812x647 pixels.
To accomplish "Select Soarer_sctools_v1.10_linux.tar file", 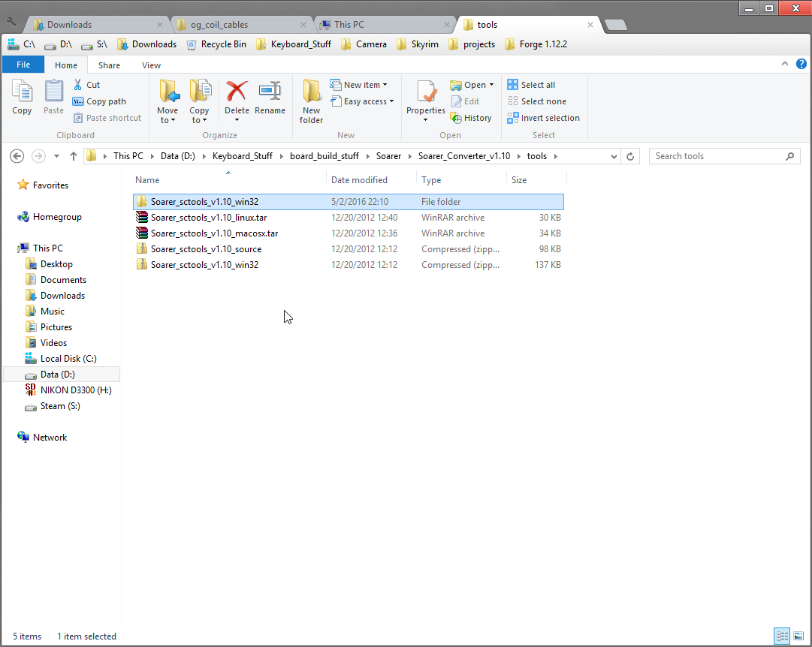I will (x=349, y=218).
